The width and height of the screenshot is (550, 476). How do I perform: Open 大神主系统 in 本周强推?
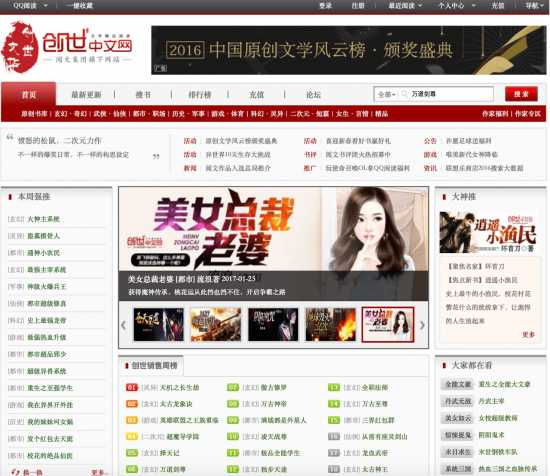pyautogui.click(x=43, y=219)
